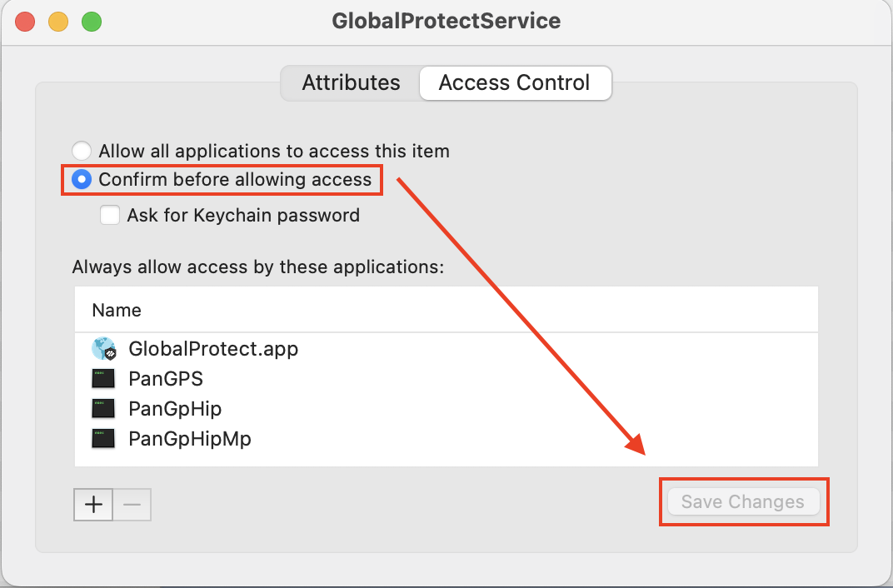Click the Name column header
Screen dimensions: 893x588
(116, 309)
